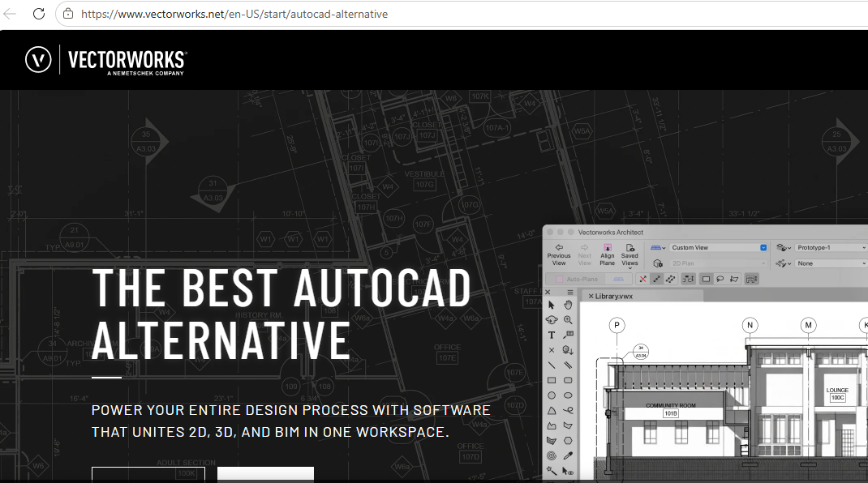Viewport: 868px width, 483px height.
Task: Click Previous View button
Action: click(x=559, y=255)
